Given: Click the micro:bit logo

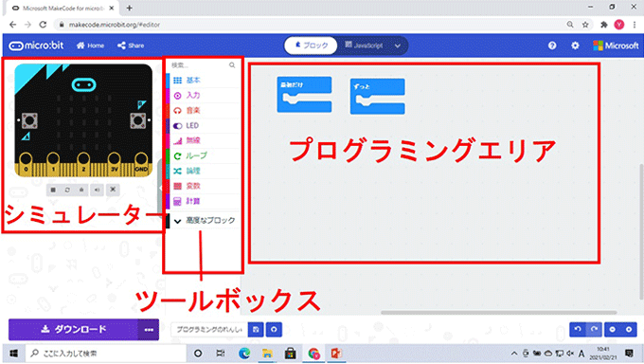Looking at the screenshot, I should click(x=36, y=45).
